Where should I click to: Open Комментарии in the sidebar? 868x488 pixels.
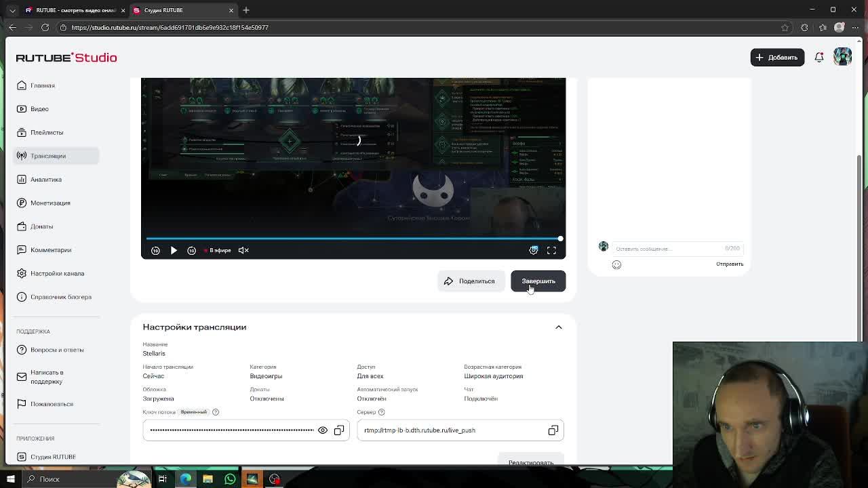pyautogui.click(x=56, y=250)
